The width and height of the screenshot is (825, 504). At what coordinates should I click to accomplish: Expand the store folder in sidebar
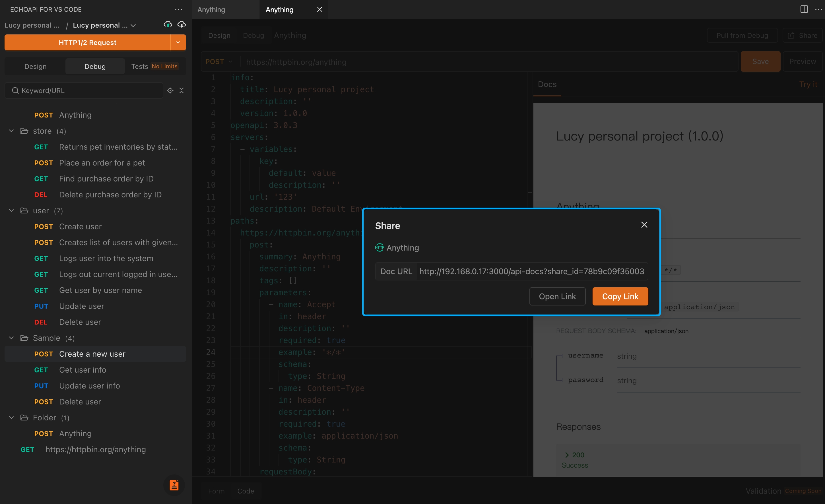pyautogui.click(x=12, y=131)
